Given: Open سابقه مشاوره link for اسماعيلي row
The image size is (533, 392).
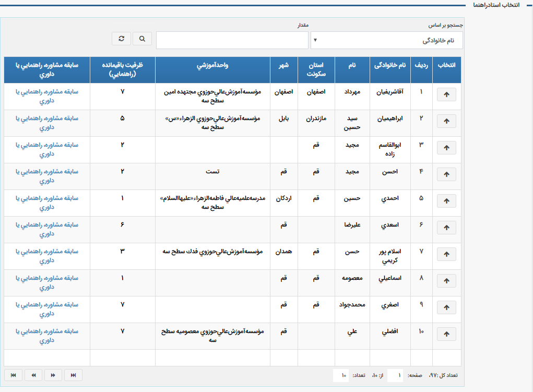Looking at the screenshot, I should (47, 282).
